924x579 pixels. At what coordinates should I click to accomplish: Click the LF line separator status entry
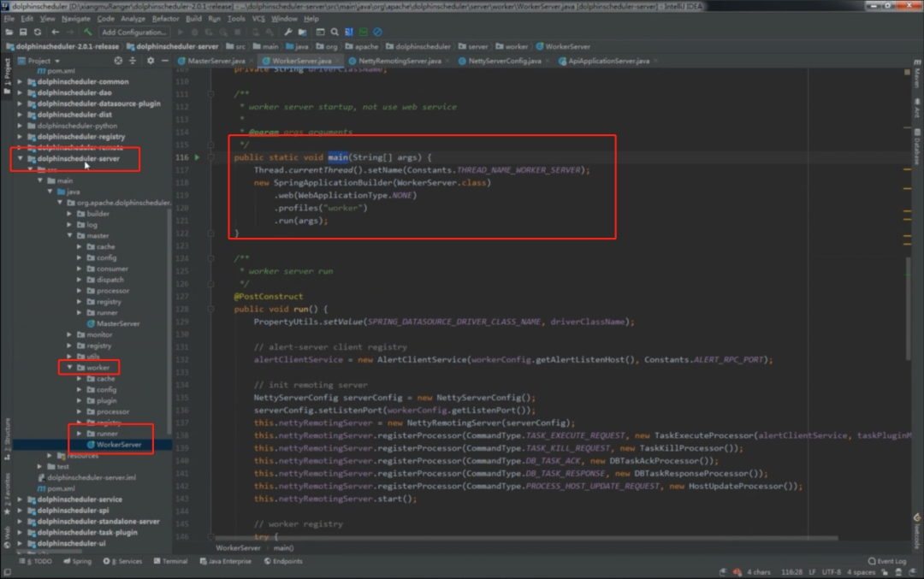[x=812, y=572]
